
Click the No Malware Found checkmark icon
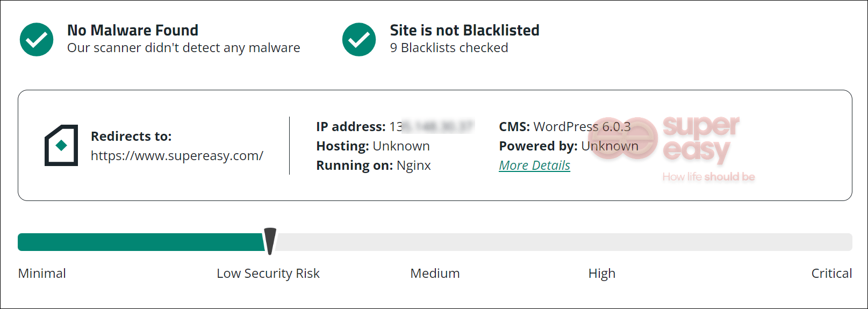[x=37, y=39]
